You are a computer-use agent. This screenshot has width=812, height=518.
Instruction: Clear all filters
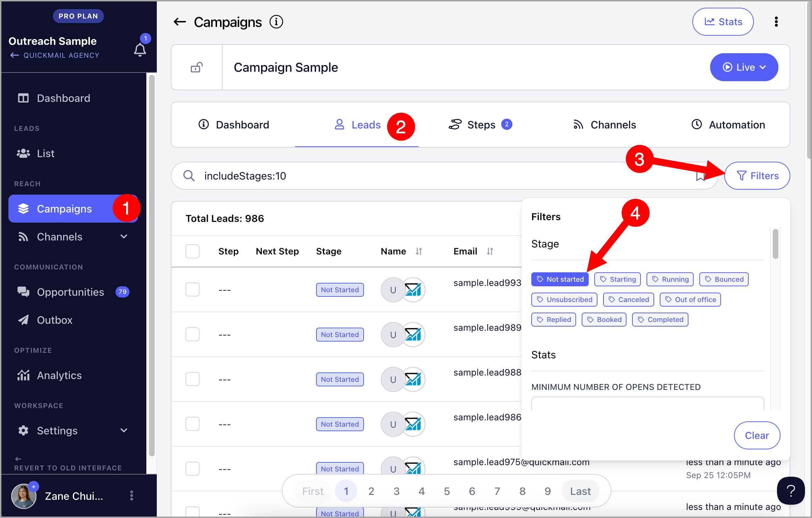click(757, 435)
